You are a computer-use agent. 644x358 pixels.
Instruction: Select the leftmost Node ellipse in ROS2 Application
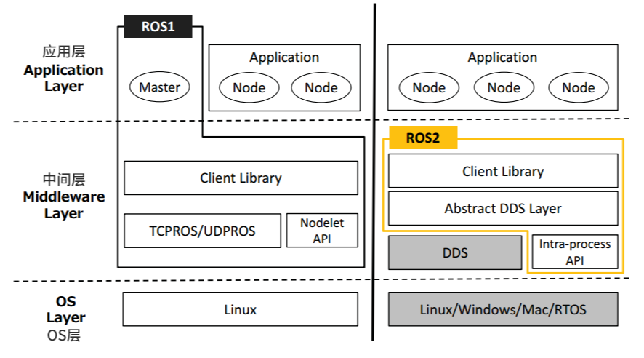point(429,87)
